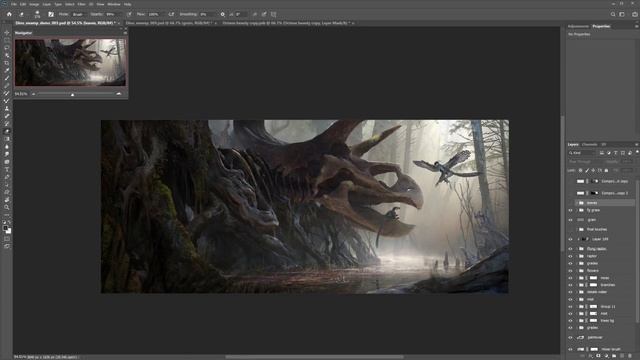Select the Crop tool
The height and width of the screenshot is (360, 640).
7,63
